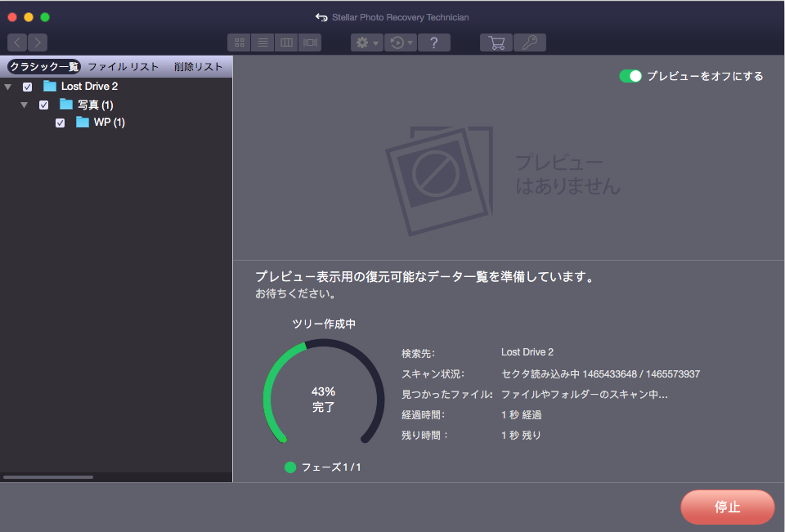Screen dimensions: 785x532
Task: Click the 検索先 label
Action: click(x=418, y=353)
